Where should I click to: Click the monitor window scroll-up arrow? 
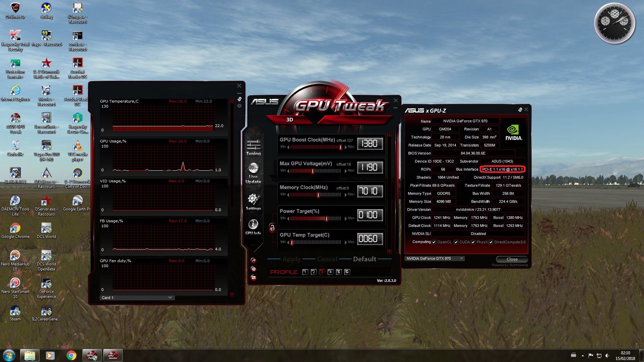tap(232, 101)
